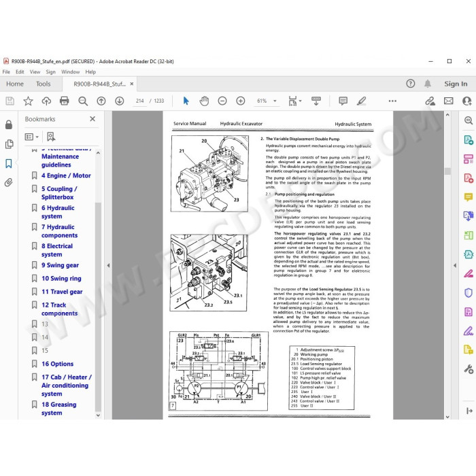Image resolution: width=476 pixels, height=476 pixels.
Task: Open the bookmarks options dropdown menu
Action: click(x=31, y=137)
